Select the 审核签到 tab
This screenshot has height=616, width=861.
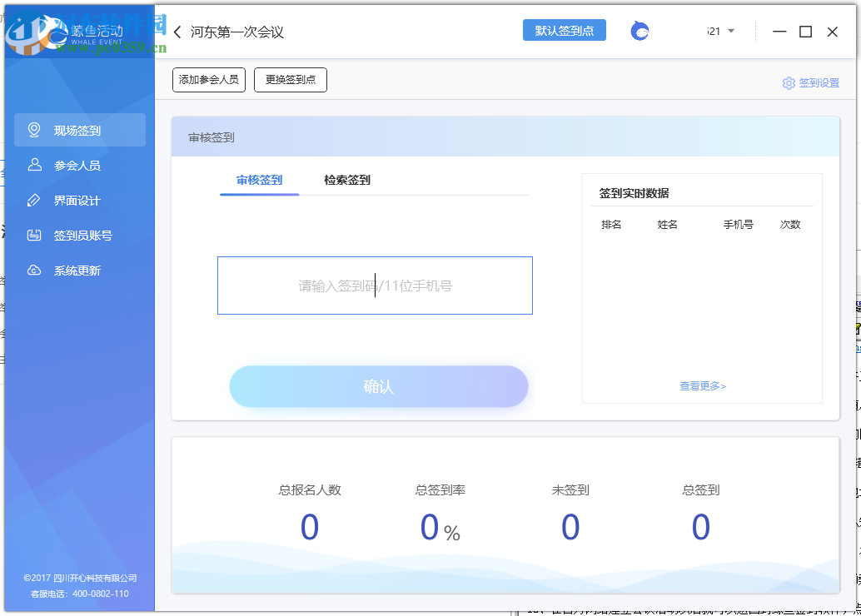click(259, 180)
